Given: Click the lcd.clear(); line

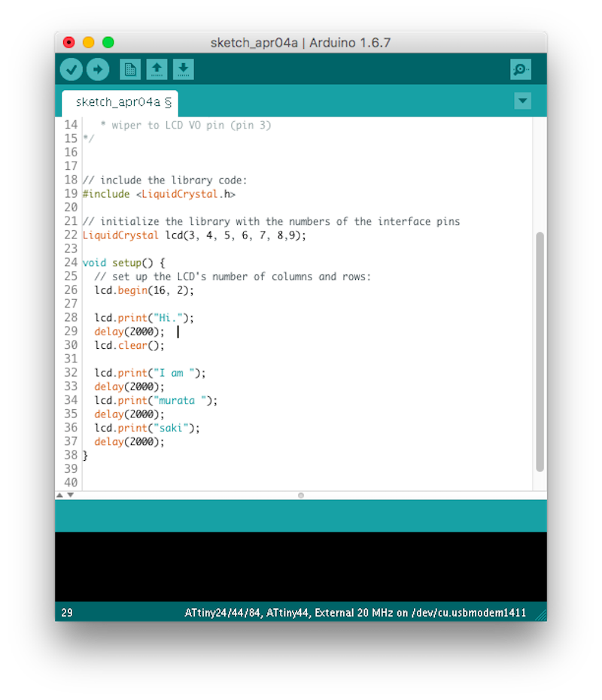Looking at the screenshot, I should 129,346.
